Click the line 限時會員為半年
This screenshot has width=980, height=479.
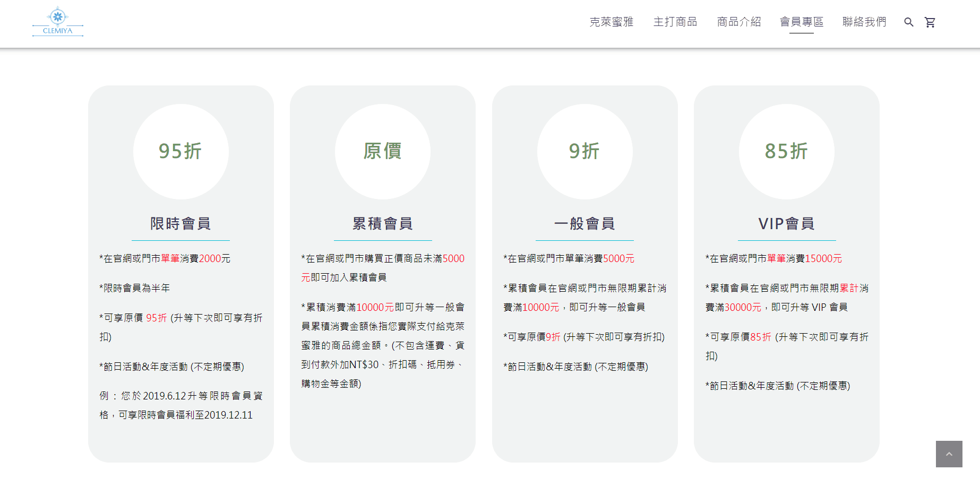coord(135,288)
